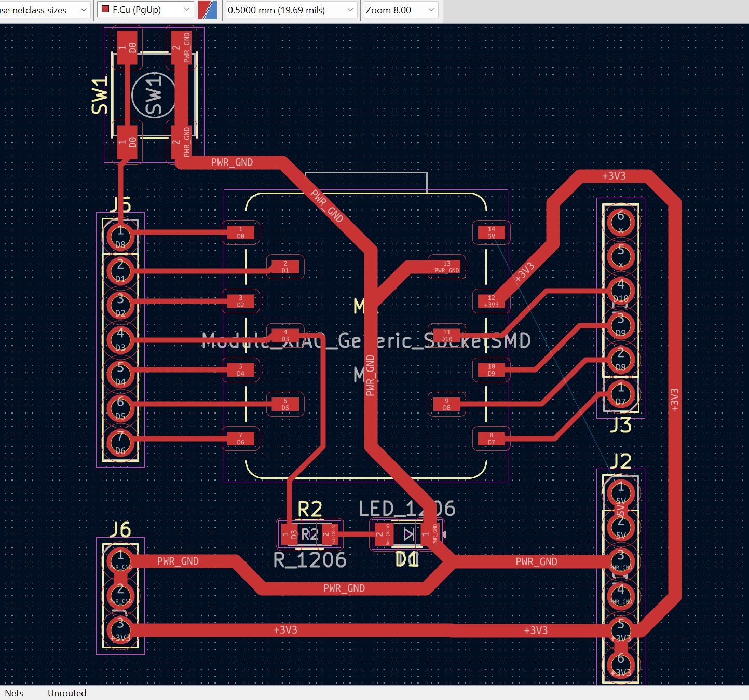
Task: Click the LED_1206 value text
Action: 407,509
